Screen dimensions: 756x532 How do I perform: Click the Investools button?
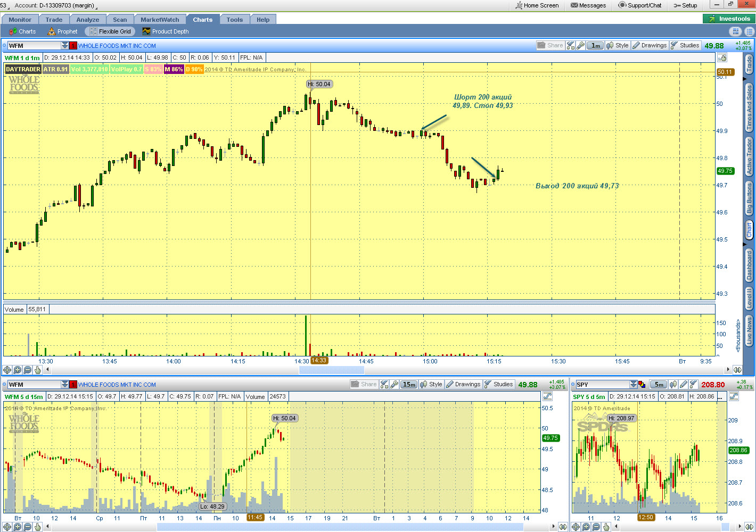[729, 19]
